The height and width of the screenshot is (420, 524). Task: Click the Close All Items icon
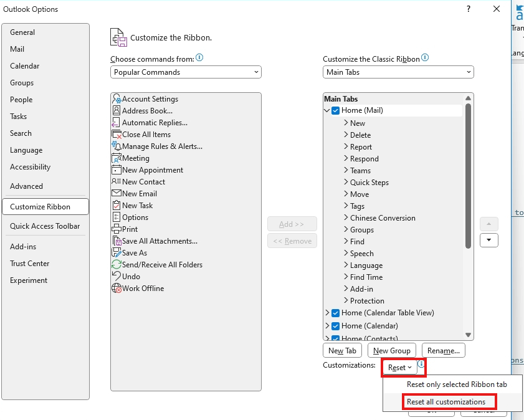point(117,135)
